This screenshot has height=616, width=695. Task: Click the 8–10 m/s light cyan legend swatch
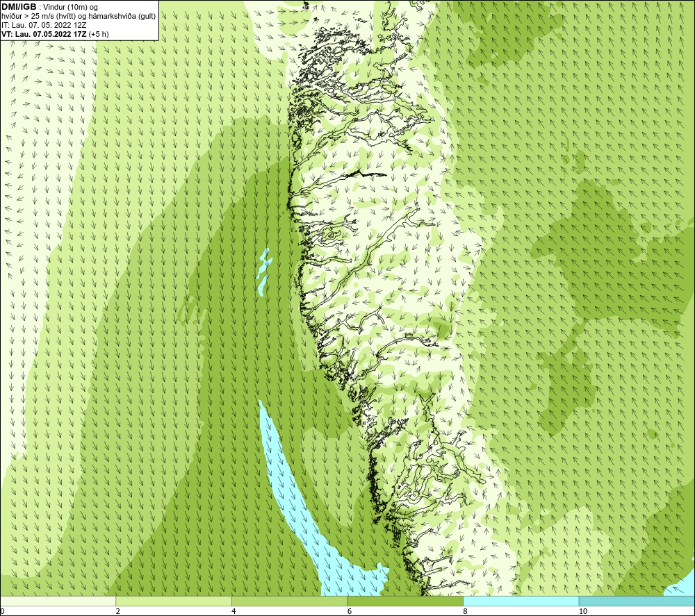521,601
